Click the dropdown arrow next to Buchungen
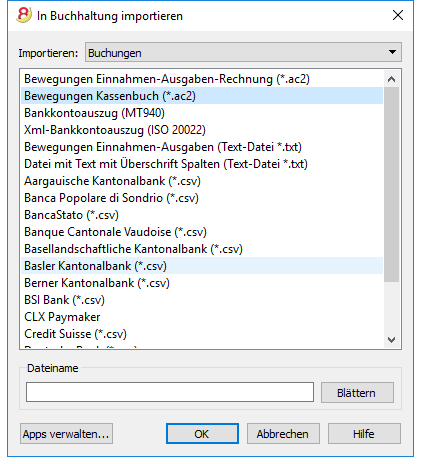Image resolution: width=421 pixels, height=464 pixels. pyautogui.click(x=392, y=52)
